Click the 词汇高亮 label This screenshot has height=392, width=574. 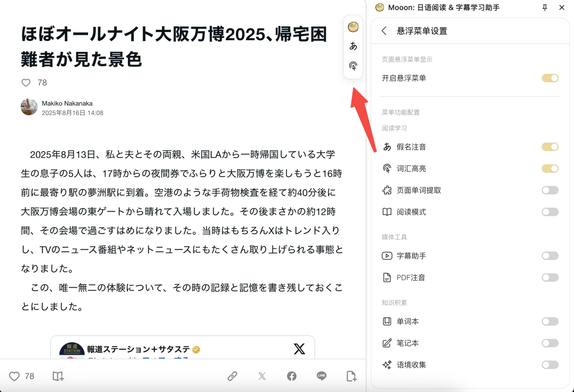pos(411,168)
